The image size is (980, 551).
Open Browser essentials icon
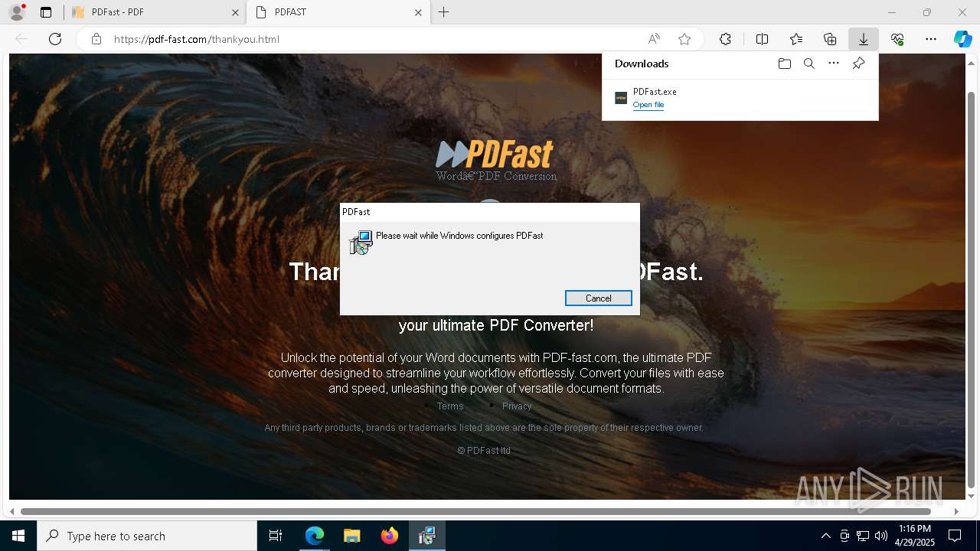click(x=897, y=39)
